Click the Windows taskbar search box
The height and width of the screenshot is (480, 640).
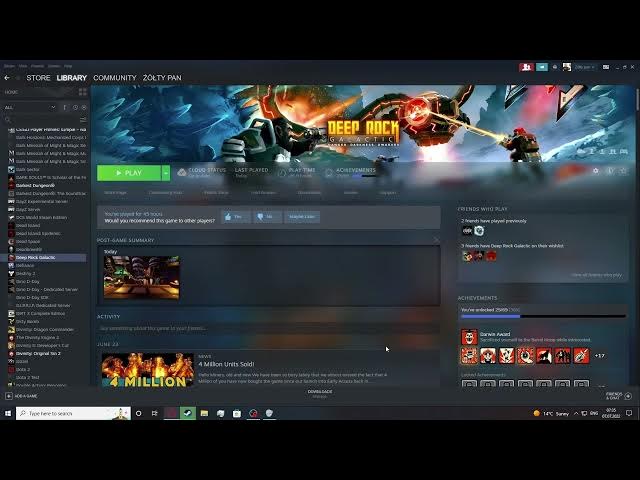point(73,413)
